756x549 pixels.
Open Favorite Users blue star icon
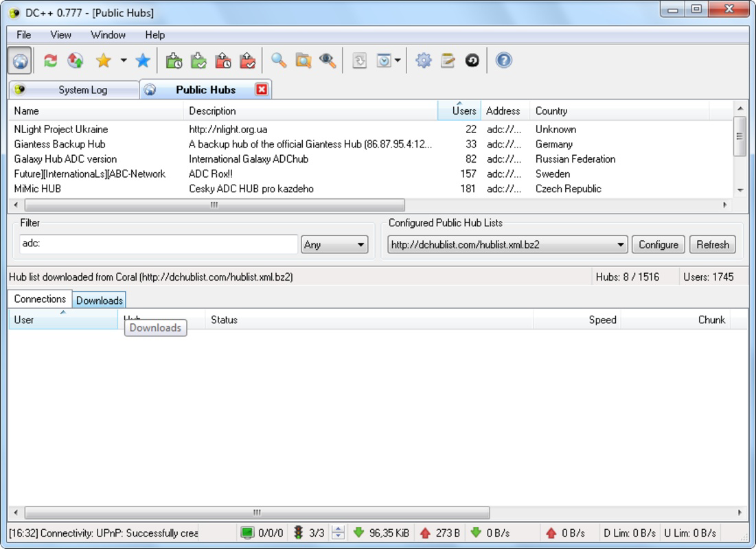tap(143, 60)
